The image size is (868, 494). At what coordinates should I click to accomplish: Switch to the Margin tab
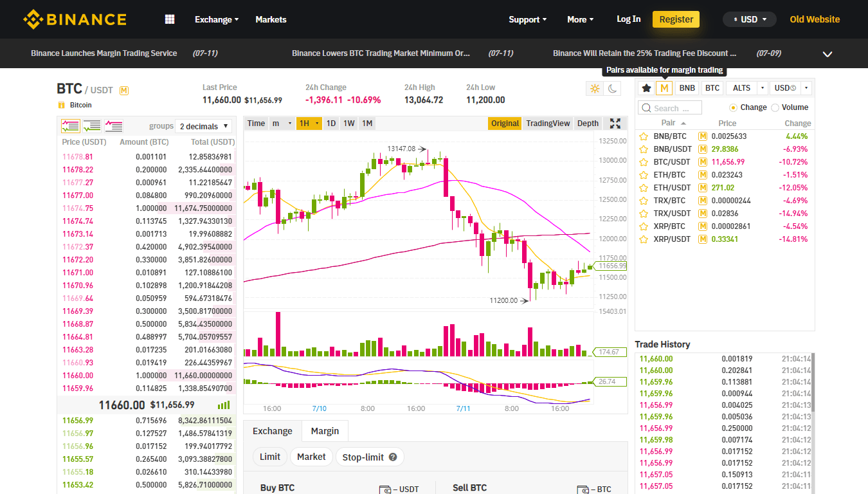(325, 431)
